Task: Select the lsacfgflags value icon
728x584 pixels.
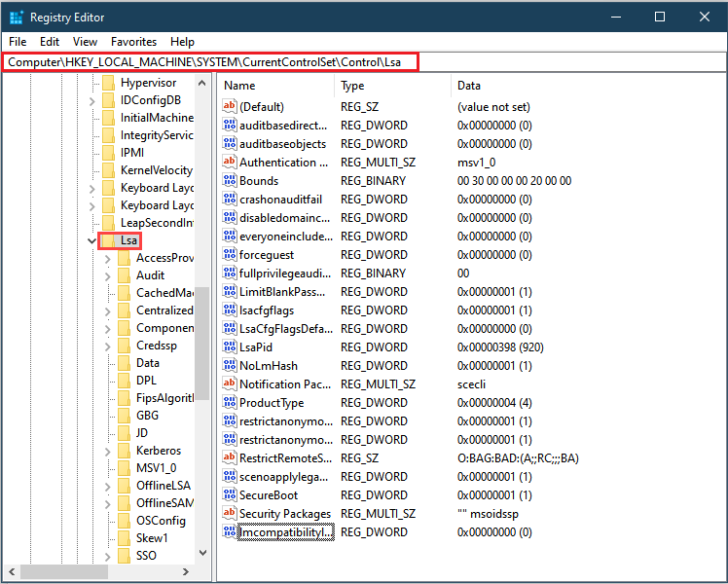Action: click(x=230, y=310)
